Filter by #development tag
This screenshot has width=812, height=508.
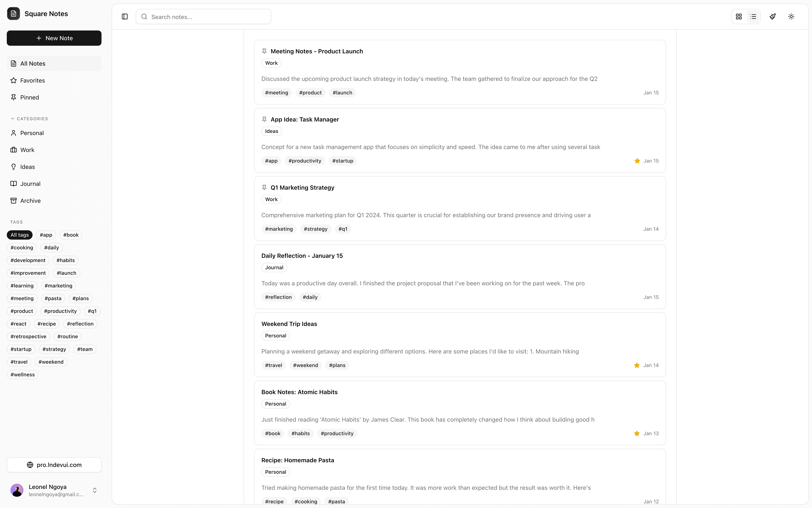28,260
